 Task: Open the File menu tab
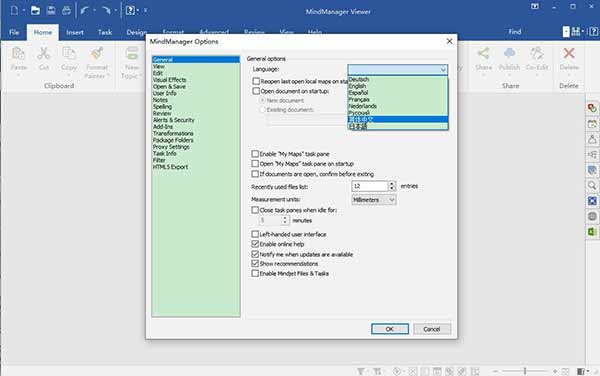tap(14, 33)
